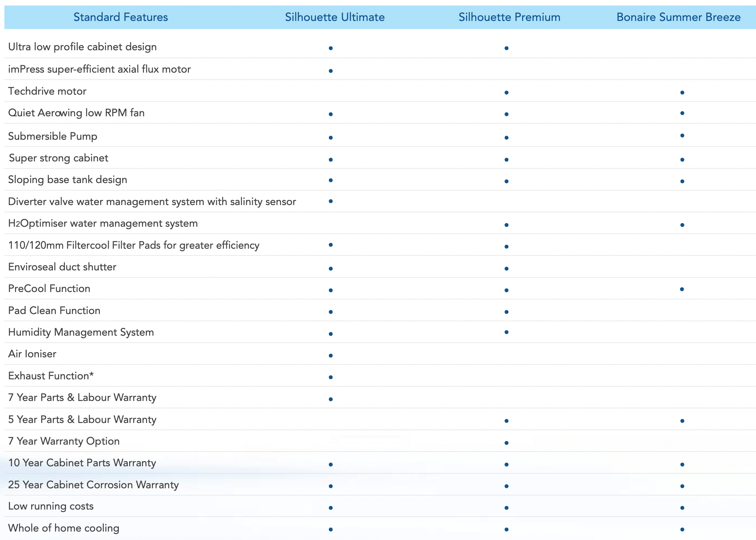Click '7 Year Parts & Labour Warranty' label
The height and width of the screenshot is (540, 756).
point(82,397)
